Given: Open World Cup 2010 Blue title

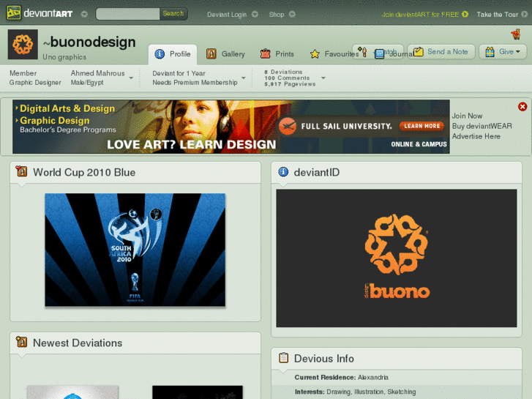Looking at the screenshot, I should point(84,173).
